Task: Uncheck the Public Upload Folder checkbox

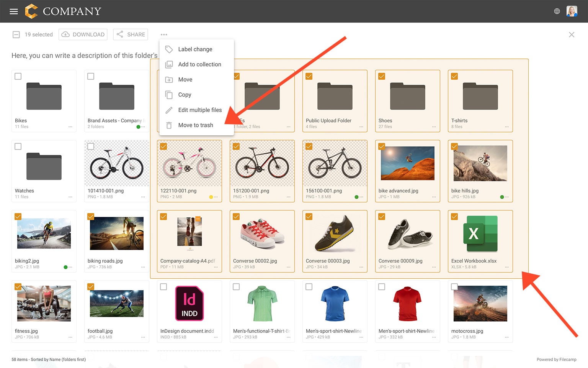Action: pos(309,76)
